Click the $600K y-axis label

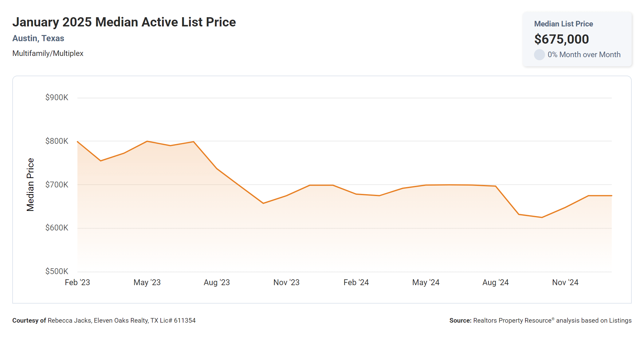click(57, 228)
